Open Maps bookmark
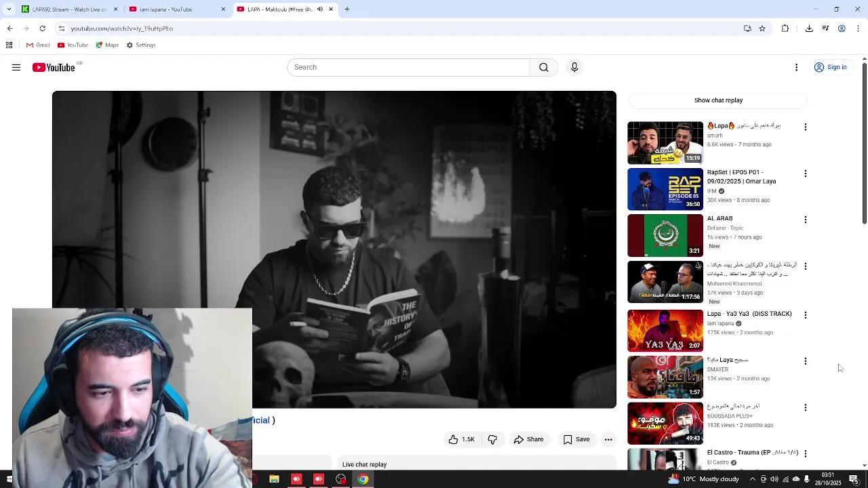The image size is (868, 488). pyautogui.click(x=107, y=45)
